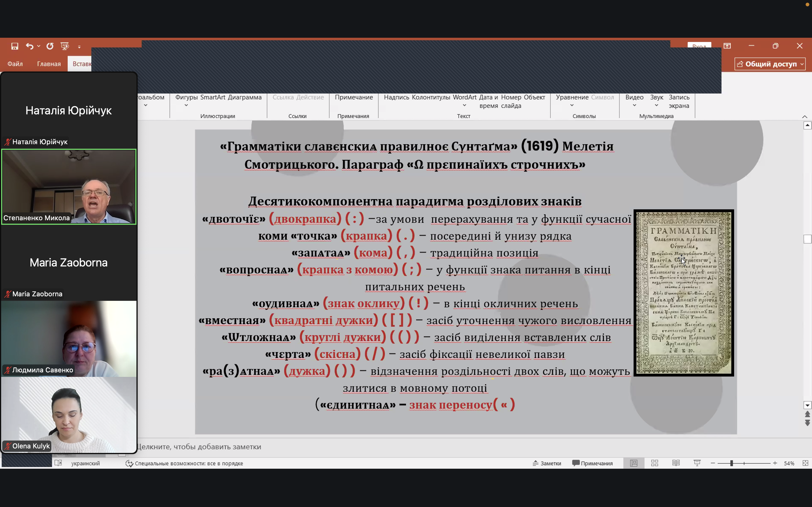Expand the Уравнение equation dropdown
The width and height of the screenshot is (812, 507).
coord(572,105)
